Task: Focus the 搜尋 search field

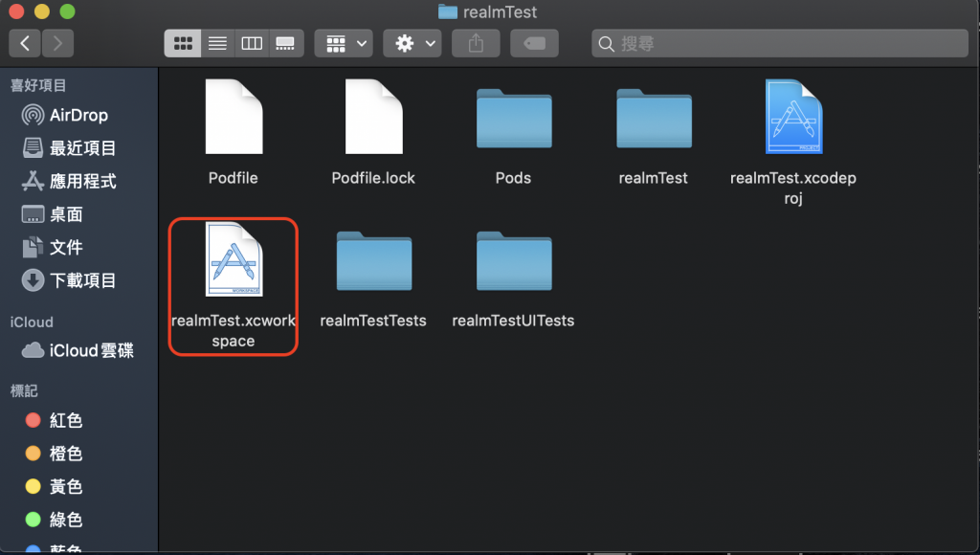Action: 780,43
